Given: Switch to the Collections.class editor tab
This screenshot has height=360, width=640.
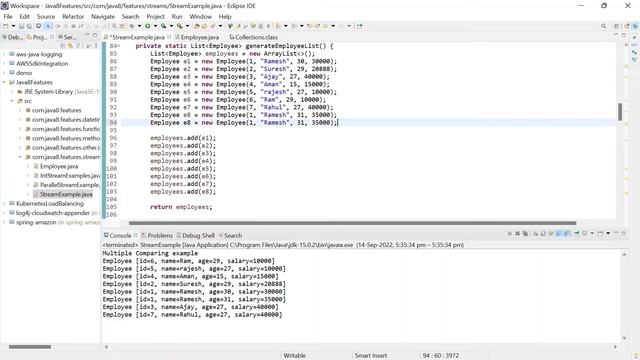Looking at the screenshot, I should (253, 37).
